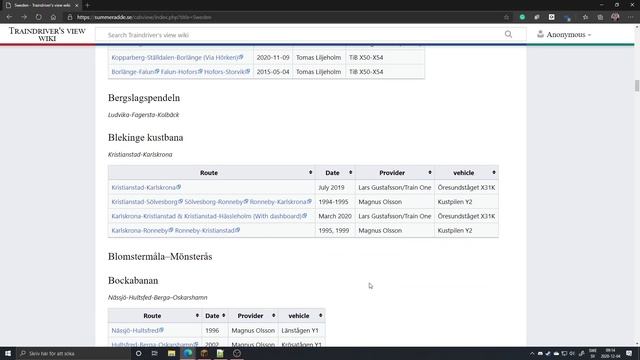Reload the page with refresh icon
The height and width of the screenshot is (360, 640).
tap(38, 17)
